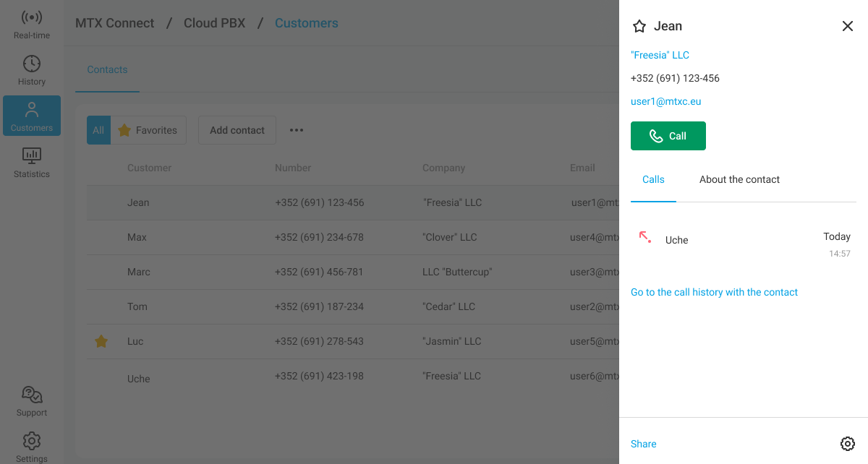Mark Jean as favorite with the star
Image resolution: width=868 pixels, height=464 pixels.
click(639, 27)
